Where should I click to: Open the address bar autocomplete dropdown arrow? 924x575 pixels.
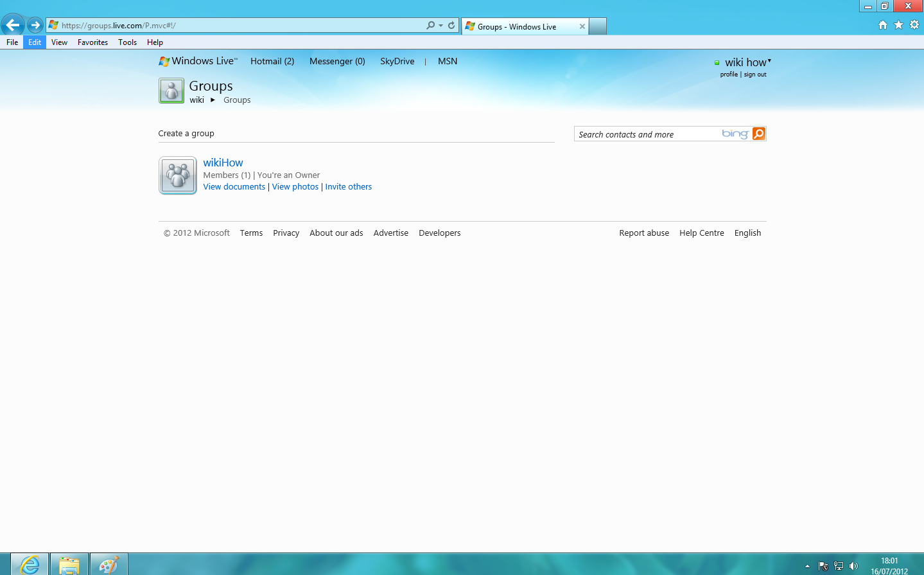[440, 26]
